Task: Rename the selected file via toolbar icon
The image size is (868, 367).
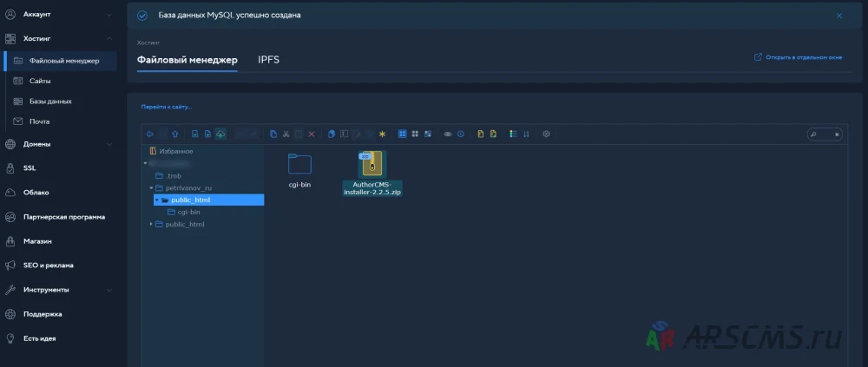Action: click(344, 134)
